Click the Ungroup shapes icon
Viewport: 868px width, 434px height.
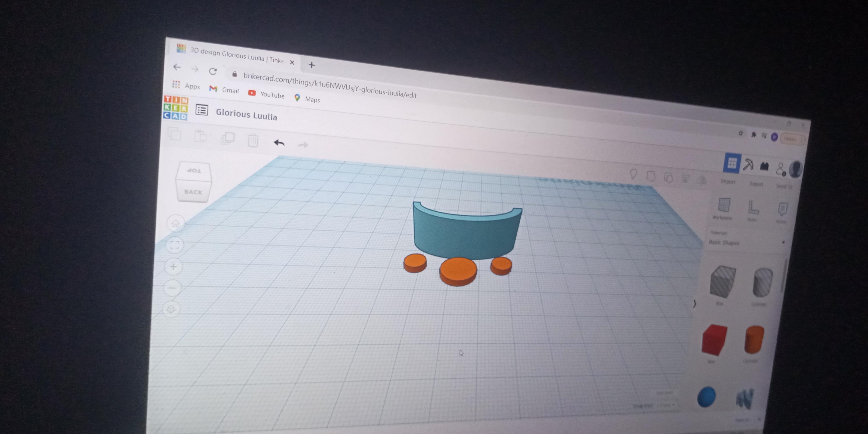point(668,177)
